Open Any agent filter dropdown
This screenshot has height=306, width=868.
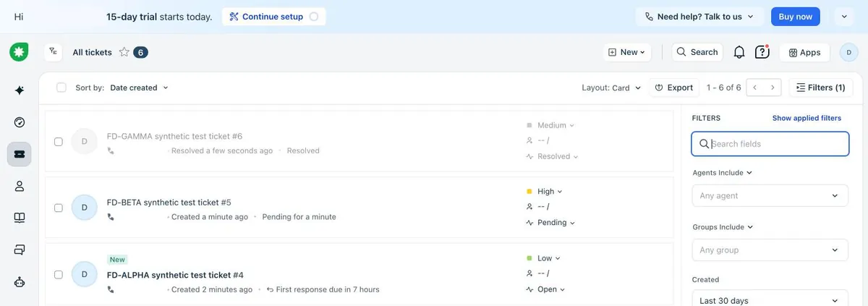770,195
